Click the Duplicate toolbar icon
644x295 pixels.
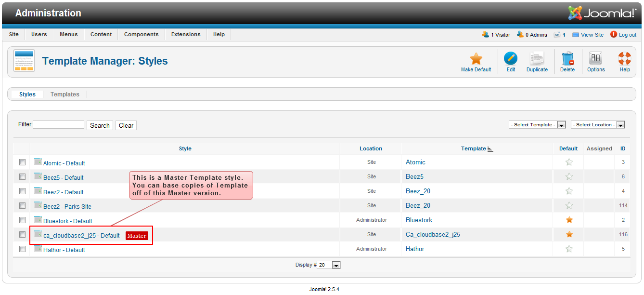537,59
